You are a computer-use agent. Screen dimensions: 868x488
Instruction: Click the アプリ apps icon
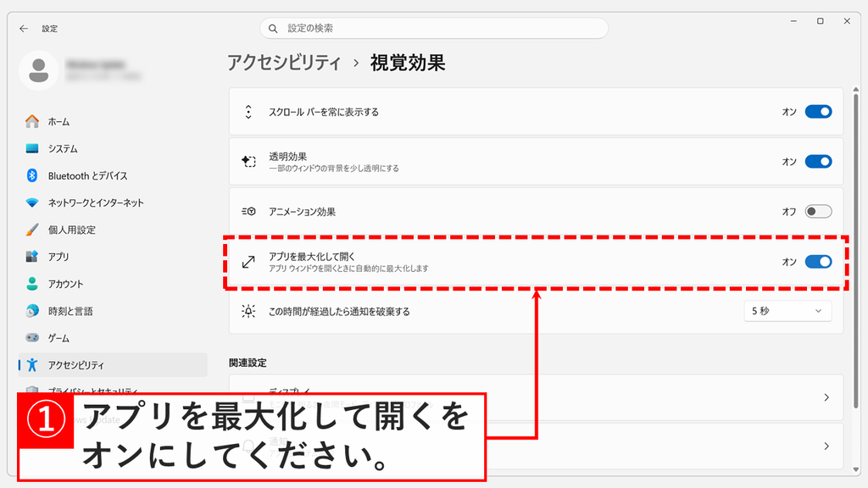coord(32,257)
